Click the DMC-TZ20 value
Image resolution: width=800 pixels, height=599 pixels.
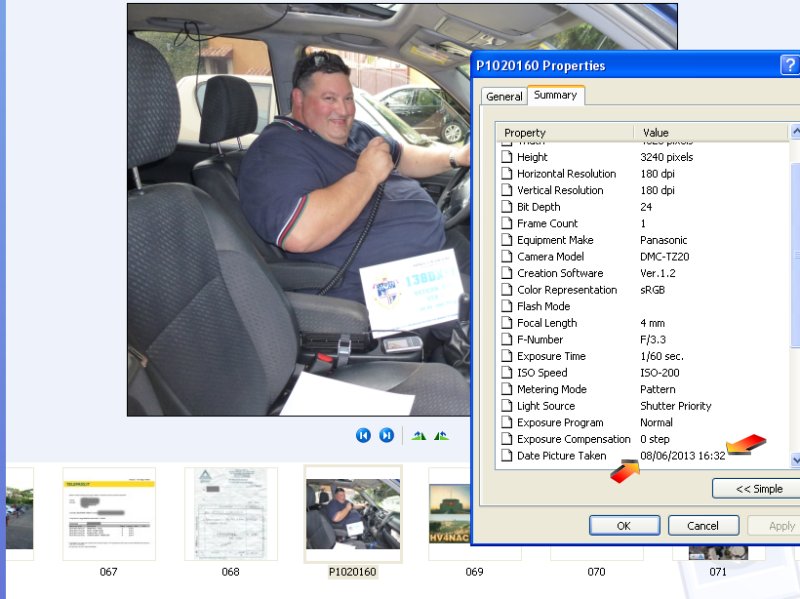(665, 257)
